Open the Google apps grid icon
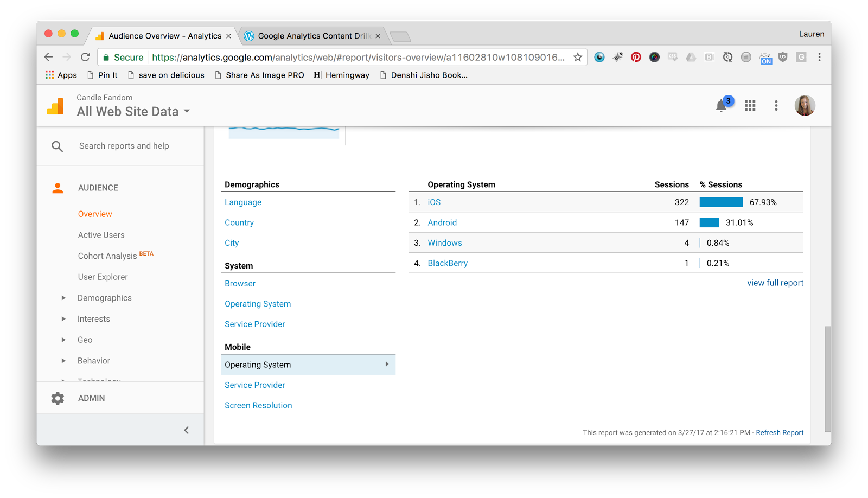 (x=750, y=105)
